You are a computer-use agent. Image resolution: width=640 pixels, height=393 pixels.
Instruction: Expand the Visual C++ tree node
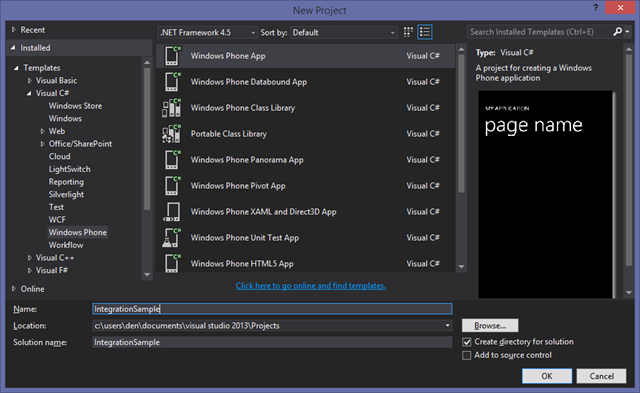tap(29, 258)
